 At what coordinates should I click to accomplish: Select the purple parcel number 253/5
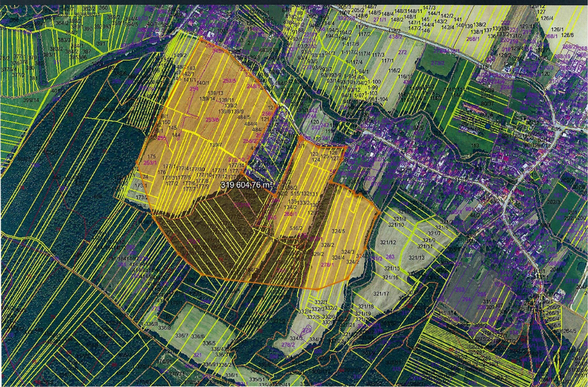(229, 81)
